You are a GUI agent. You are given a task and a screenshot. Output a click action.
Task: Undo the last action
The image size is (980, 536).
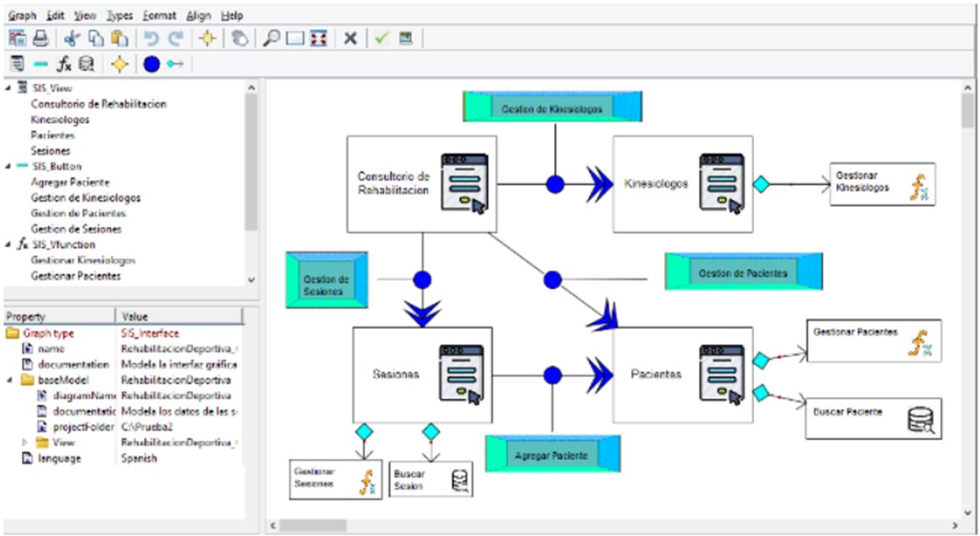coord(151,38)
